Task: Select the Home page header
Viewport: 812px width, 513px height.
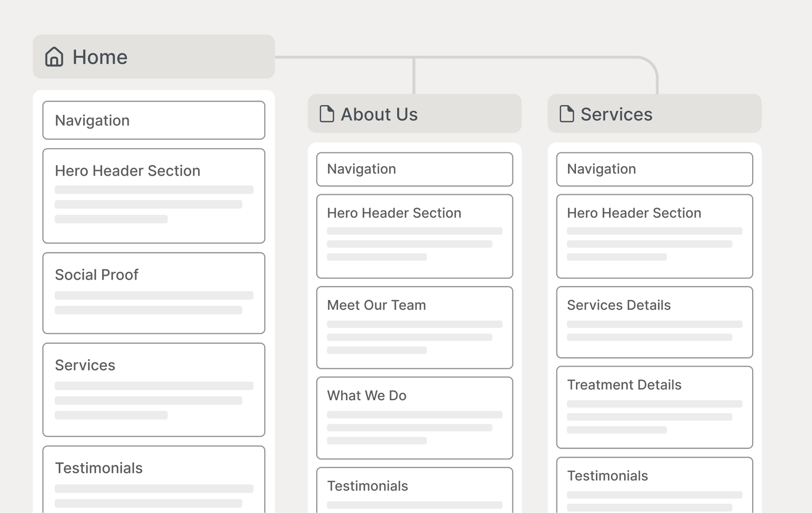Action: click(x=153, y=57)
